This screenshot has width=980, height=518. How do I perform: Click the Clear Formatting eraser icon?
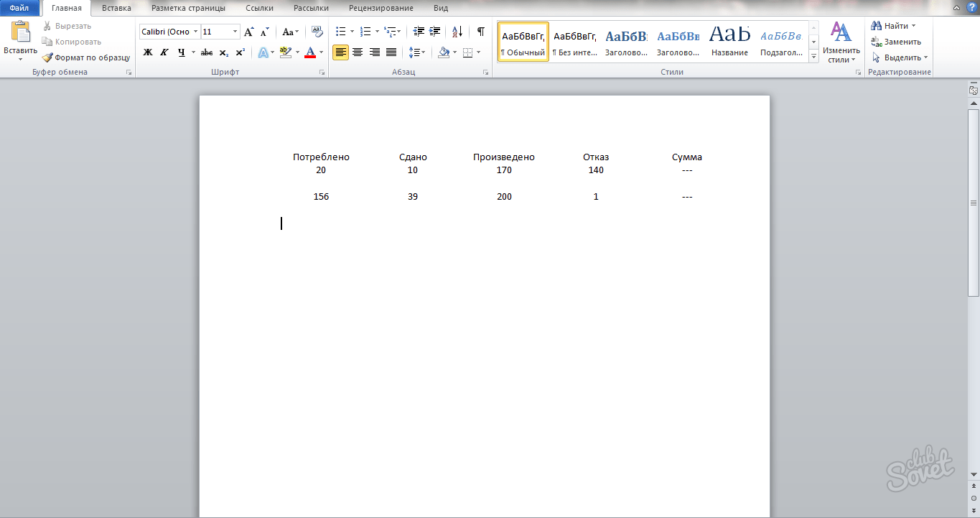317,32
